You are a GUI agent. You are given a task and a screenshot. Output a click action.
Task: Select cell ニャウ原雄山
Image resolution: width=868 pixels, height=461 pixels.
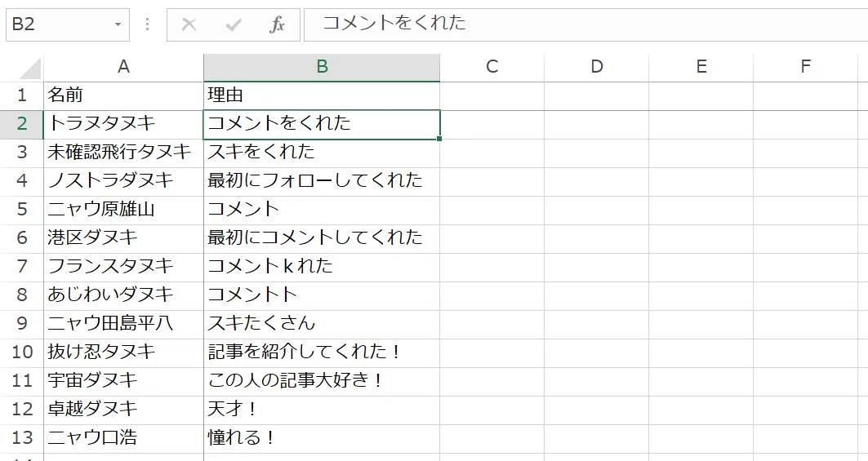click(123, 209)
